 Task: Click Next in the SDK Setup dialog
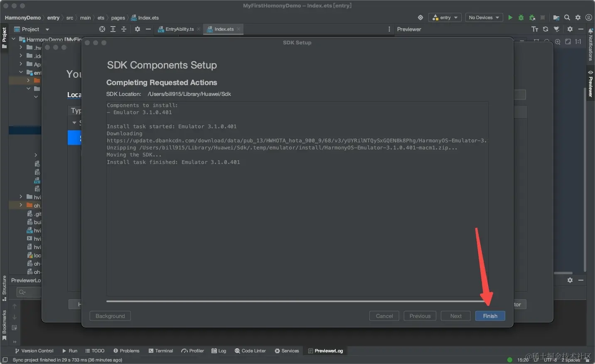tap(456, 316)
